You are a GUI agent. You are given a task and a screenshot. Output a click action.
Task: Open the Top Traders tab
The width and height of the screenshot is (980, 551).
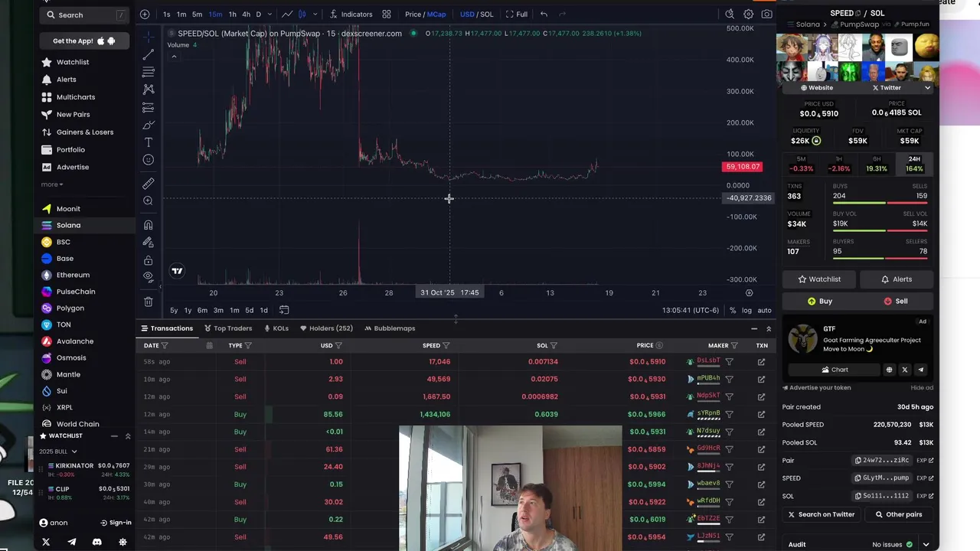[x=228, y=328]
